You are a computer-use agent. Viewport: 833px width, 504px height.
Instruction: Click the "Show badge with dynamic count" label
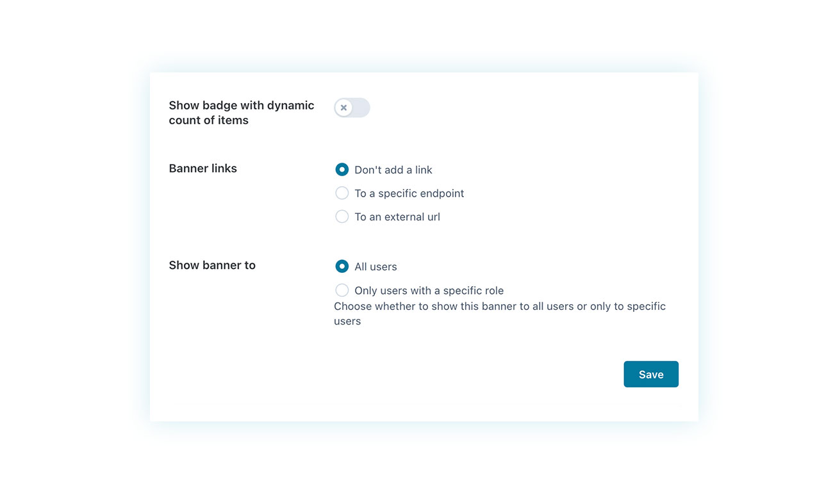click(242, 113)
